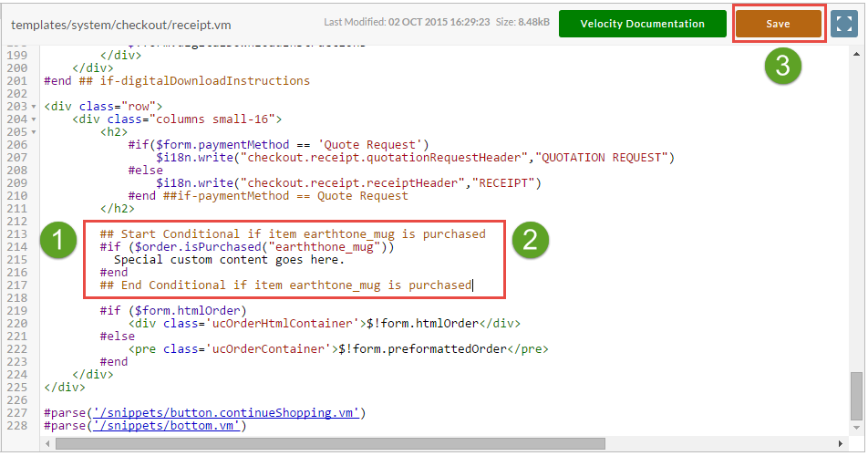Click the '#else' on line 208
Viewport: 868px width, 456px height.
point(146,171)
